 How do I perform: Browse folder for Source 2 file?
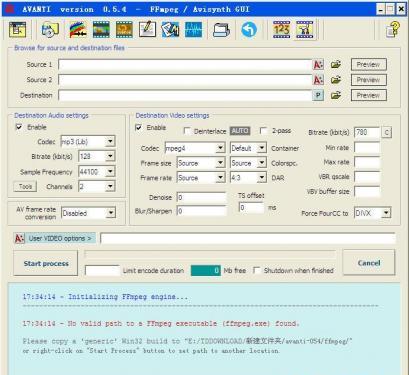(x=336, y=80)
